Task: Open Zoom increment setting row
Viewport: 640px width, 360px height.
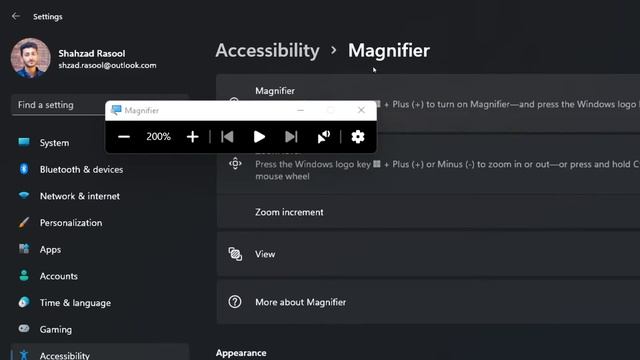Action: [x=428, y=212]
